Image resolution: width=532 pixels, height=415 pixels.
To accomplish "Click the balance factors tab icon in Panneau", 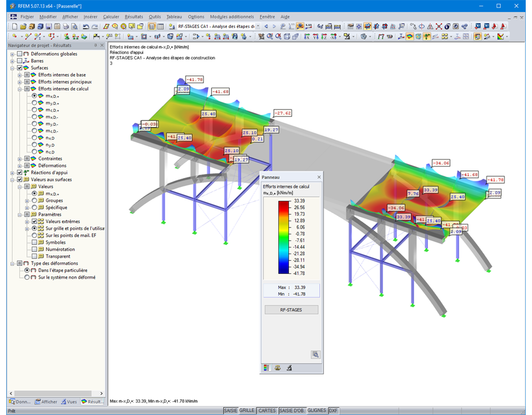I will 277,368.
